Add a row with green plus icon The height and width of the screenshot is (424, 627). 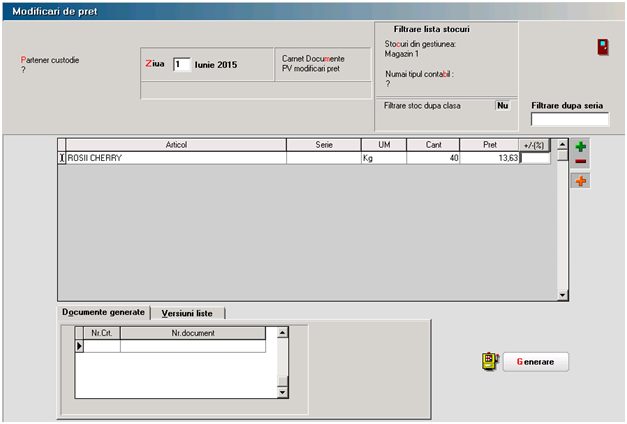click(581, 146)
